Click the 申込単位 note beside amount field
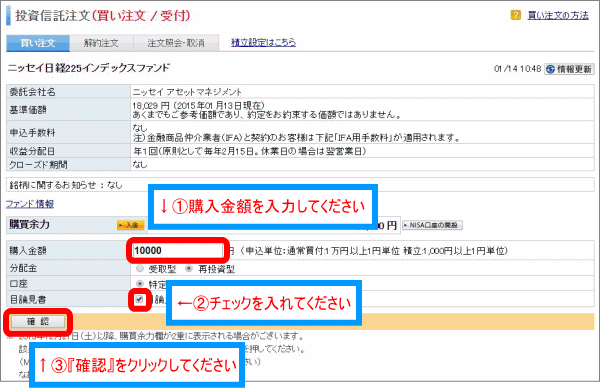This screenshot has width=600, height=388. (x=374, y=251)
